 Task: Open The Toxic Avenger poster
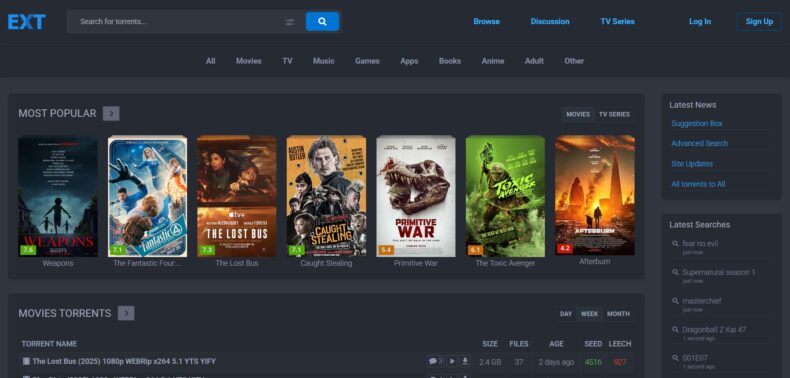pyautogui.click(x=505, y=196)
